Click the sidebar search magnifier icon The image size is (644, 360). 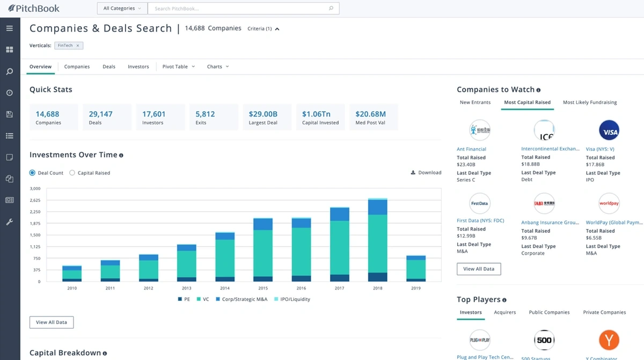point(9,71)
